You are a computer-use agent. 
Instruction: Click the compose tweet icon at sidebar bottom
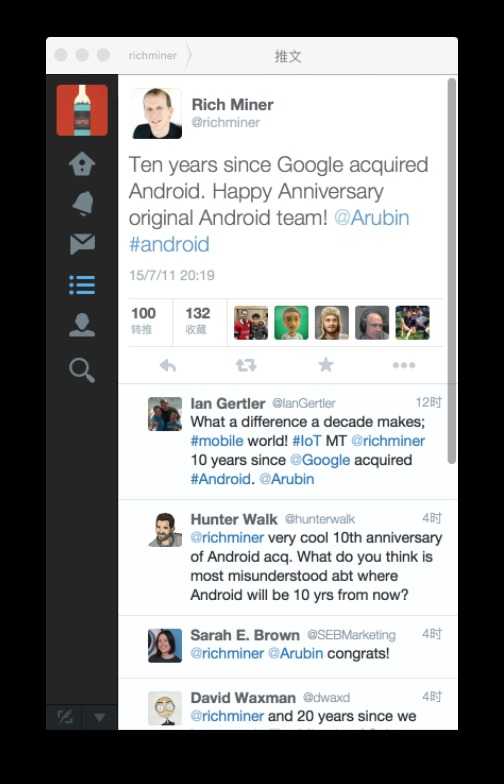pos(64,718)
